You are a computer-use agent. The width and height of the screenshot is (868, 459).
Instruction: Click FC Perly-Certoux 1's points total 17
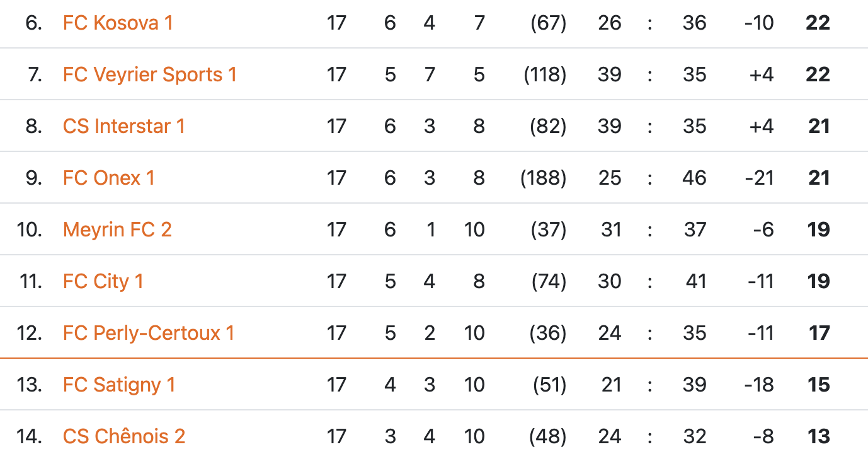click(819, 334)
